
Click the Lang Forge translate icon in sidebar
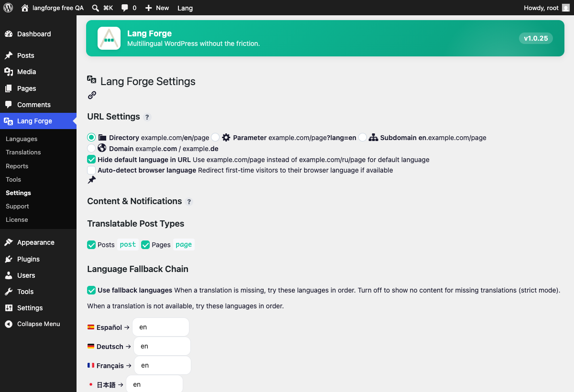[x=9, y=121]
